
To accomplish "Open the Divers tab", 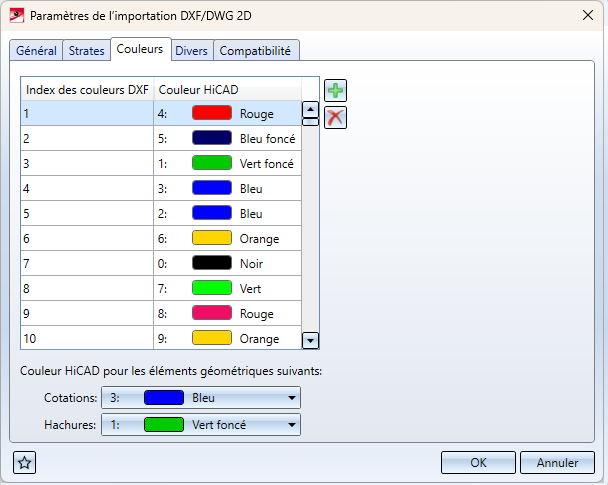I will (192, 51).
